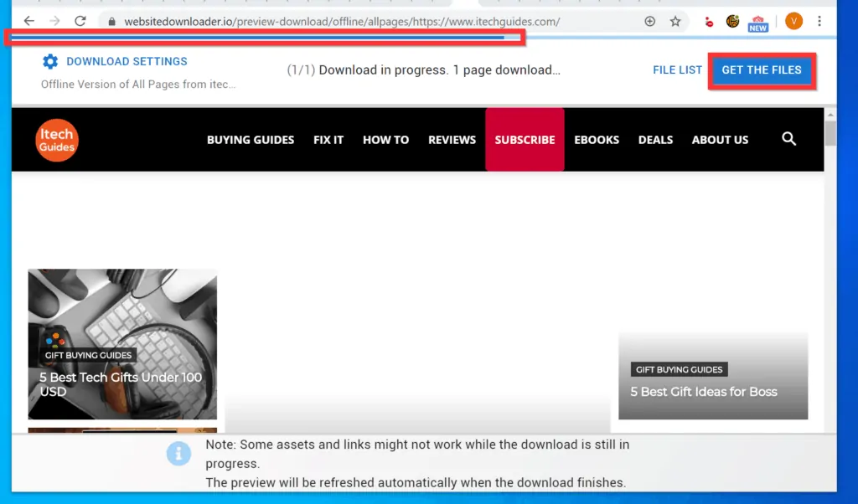The image size is (858, 504).
Task: Open '5 Best Gift Ideas for Boss' article
Action: 704,391
